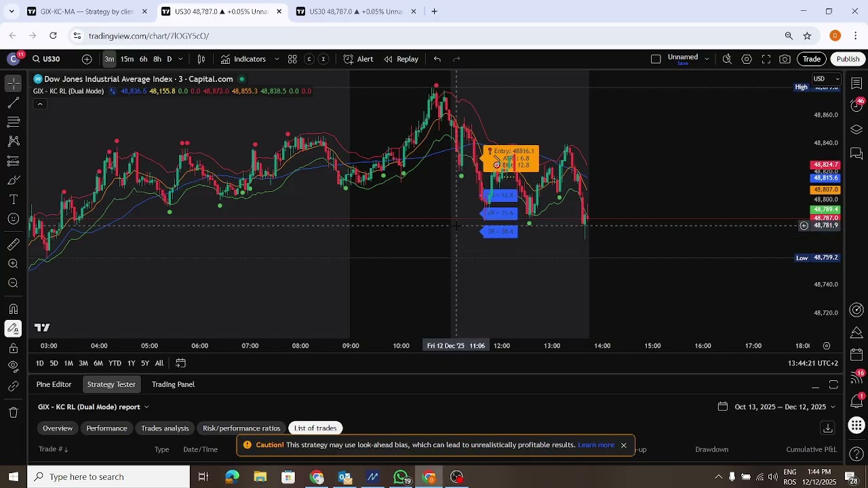
Task: Click the undo arrow in top toolbar
Action: coord(437,59)
